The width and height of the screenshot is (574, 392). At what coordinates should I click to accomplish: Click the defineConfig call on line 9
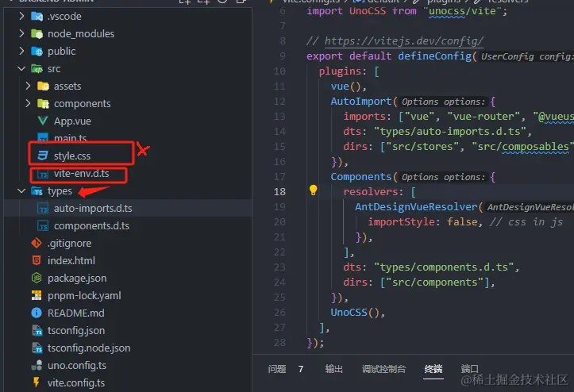click(435, 56)
